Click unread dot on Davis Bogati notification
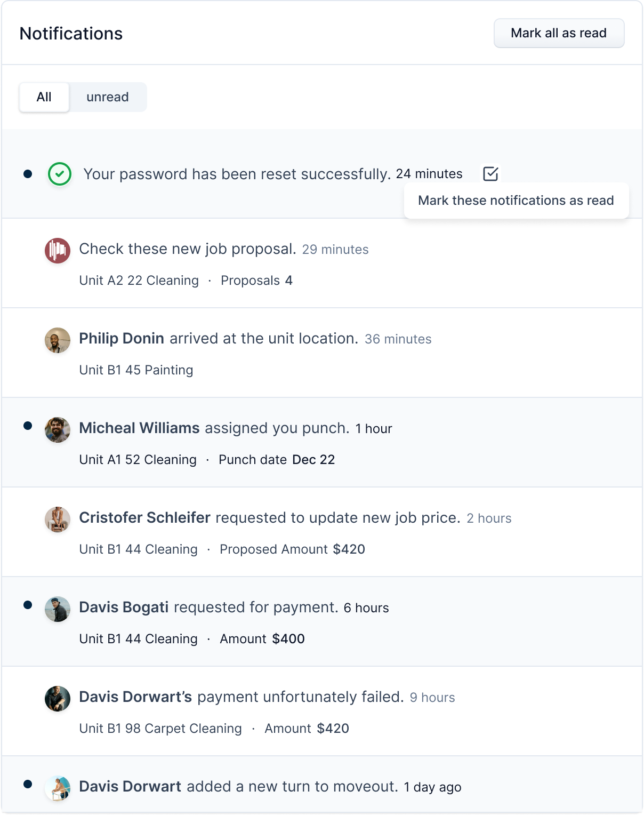644x815 pixels. [x=28, y=605]
